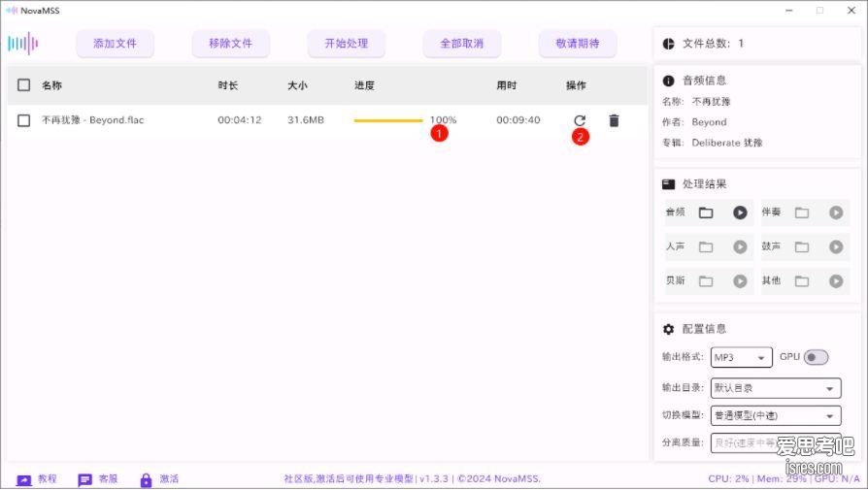868x490 pixels.
Task: Click the version text v1.3.3
Action: tap(433, 479)
